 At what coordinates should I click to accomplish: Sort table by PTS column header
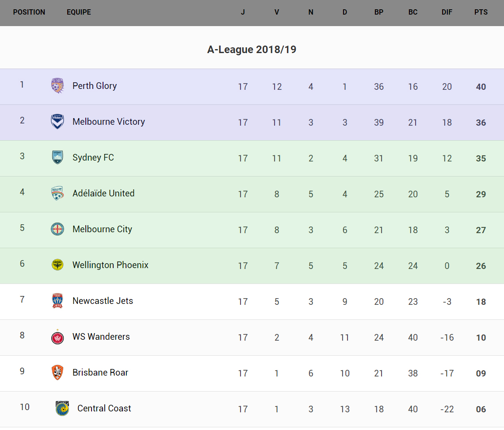[x=481, y=12]
